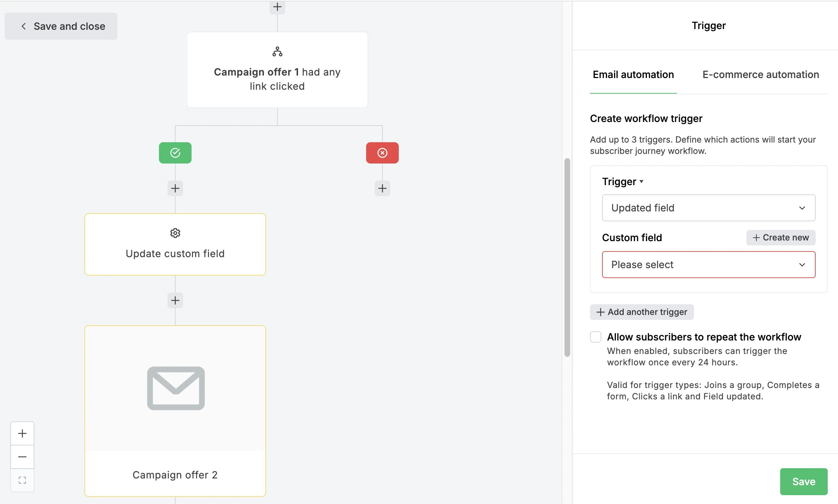Open the Updated field trigger dropdown
838x504 pixels.
[x=709, y=208]
